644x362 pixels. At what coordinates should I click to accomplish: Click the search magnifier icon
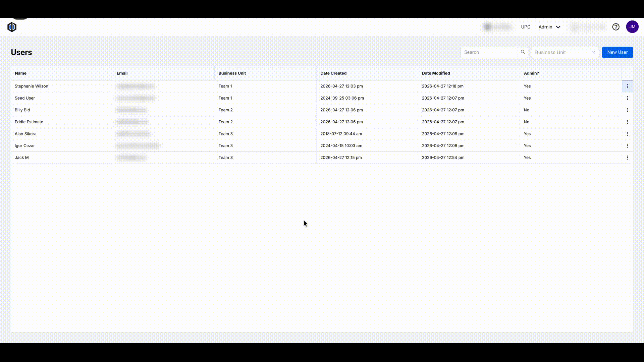tap(523, 52)
